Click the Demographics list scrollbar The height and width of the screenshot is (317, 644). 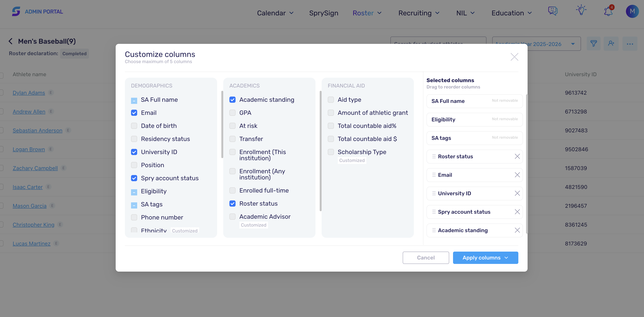tap(222, 124)
